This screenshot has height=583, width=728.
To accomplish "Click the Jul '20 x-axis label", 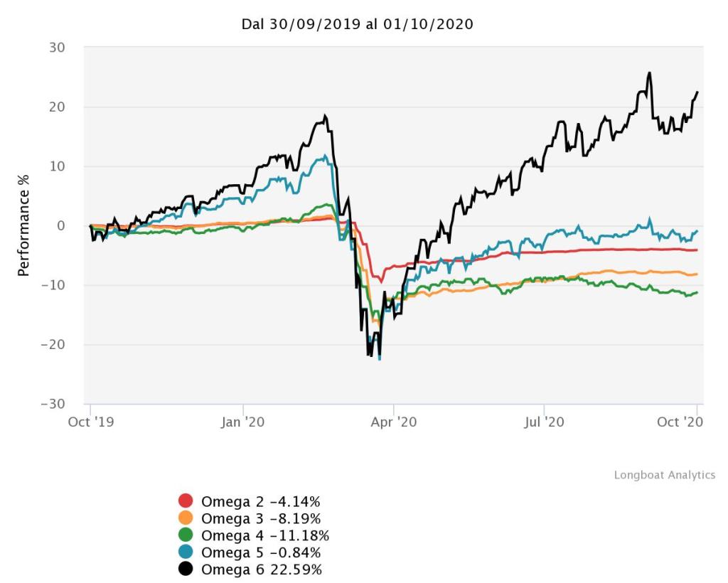I will pos(544,421).
